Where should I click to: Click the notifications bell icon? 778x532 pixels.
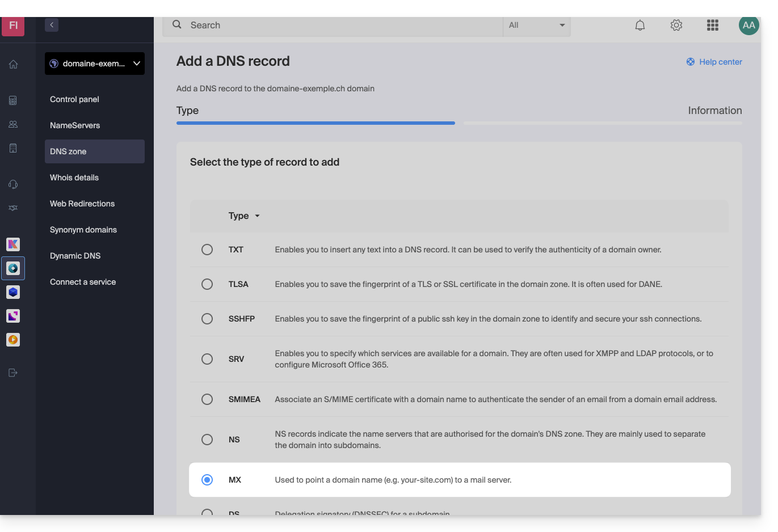point(640,26)
